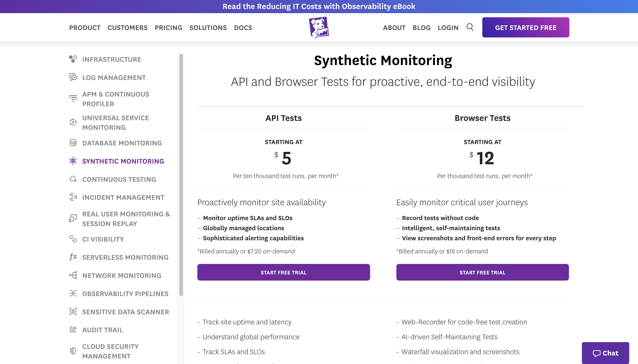The height and width of the screenshot is (364, 638).
Task: Click the GET STARTED FREE button
Action: tap(525, 28)
